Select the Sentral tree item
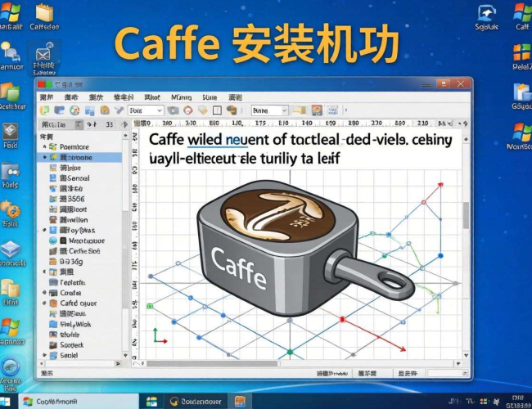Screen dimensions: 532x409 pos(74,178)
